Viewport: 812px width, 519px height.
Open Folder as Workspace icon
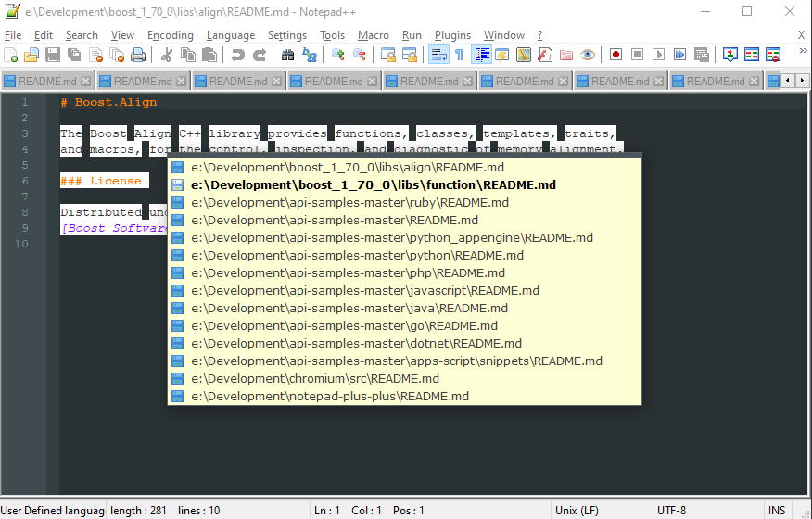coord(566,55)
